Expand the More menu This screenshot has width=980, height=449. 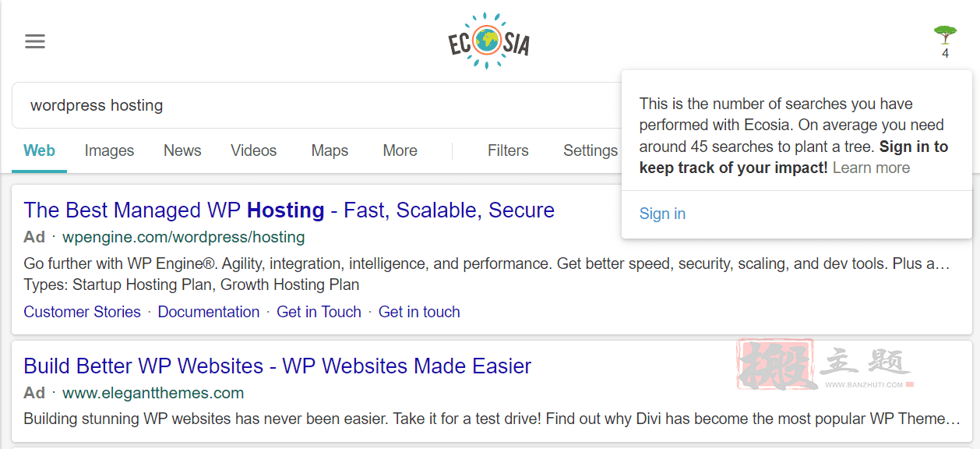(x=400, y=150)
